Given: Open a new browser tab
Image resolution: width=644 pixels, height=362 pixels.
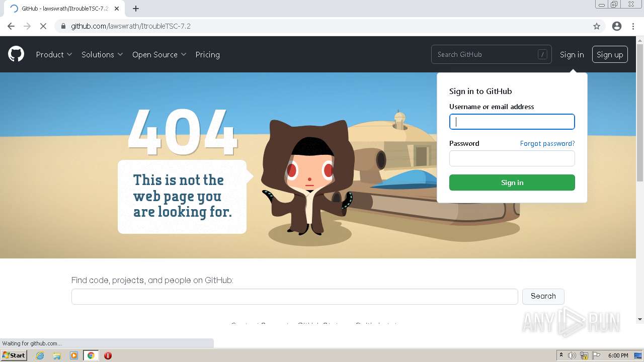Looking at the screenshot, I should (x=136, y=9).
